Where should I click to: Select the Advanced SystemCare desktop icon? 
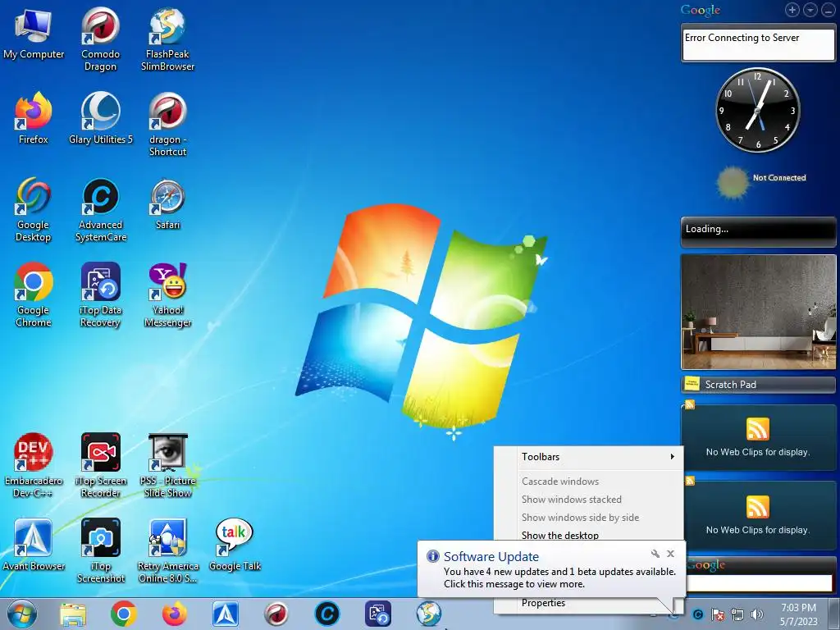(101, 209)
